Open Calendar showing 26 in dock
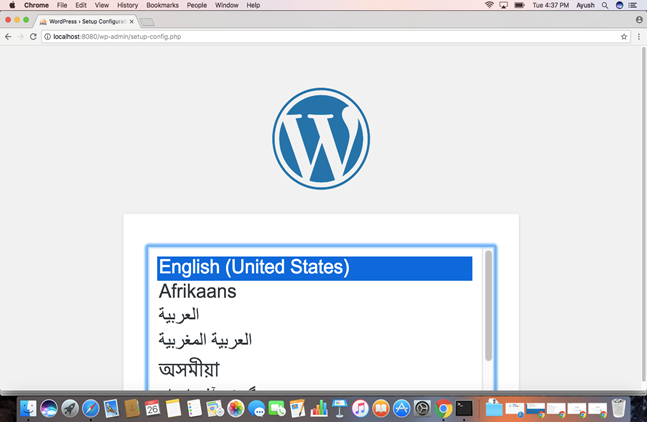The width and height of the screenshot is (647, 422). [153, 409]
